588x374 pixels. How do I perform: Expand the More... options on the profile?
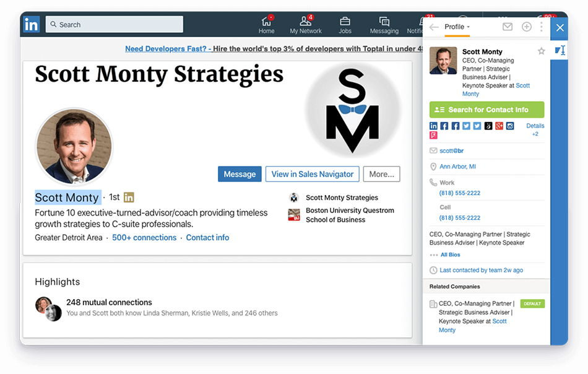381,174
